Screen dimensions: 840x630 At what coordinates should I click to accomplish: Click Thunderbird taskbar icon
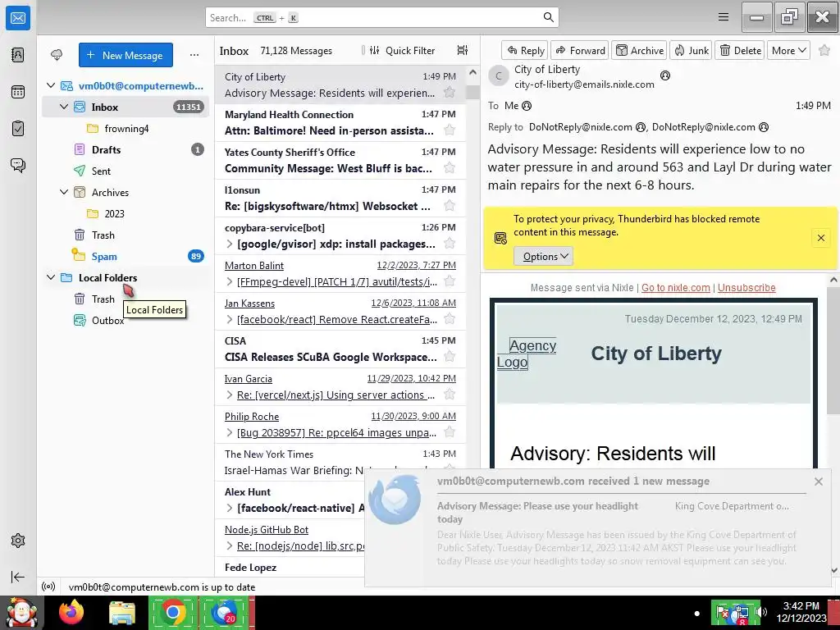pos(225,612)
